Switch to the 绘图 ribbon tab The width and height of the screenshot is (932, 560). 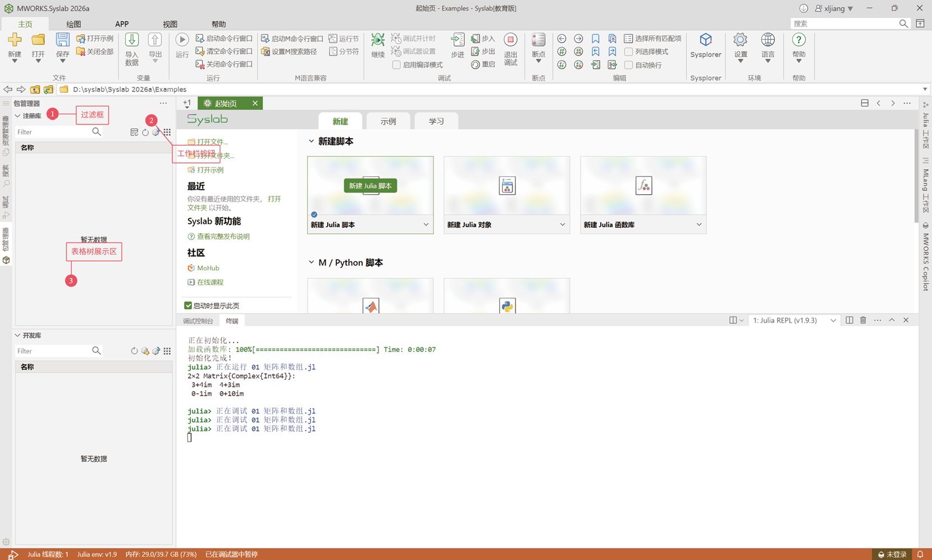(74, 24)
